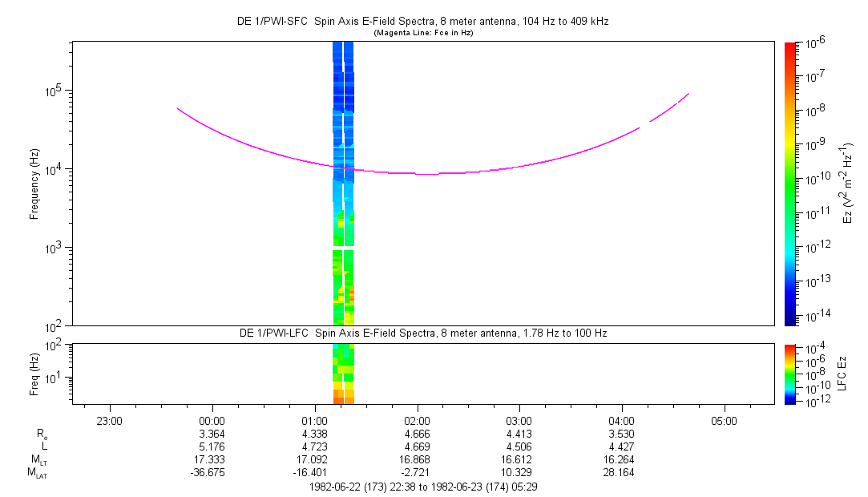Click the magenta Fce curve at its minimum
The image size is (868, 497).
click(x=425, y=173)
